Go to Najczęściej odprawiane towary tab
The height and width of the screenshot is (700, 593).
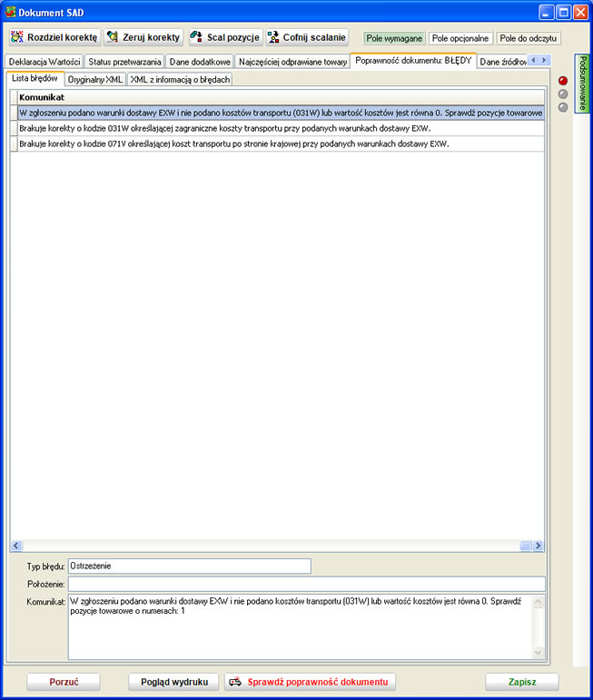click(x=292, y=62)
